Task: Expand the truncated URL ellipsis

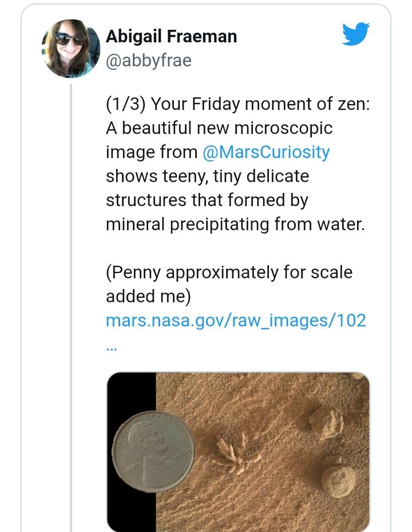Action: click(112, 345)
